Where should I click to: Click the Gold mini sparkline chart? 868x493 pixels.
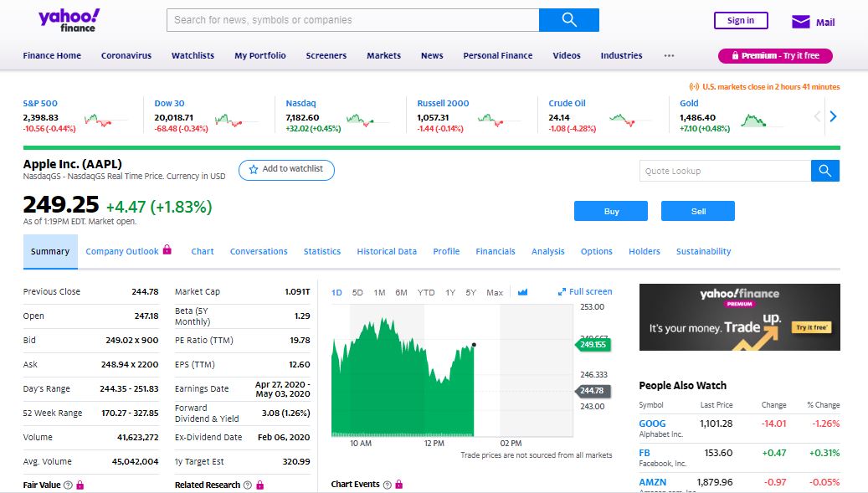click(763, 120)
